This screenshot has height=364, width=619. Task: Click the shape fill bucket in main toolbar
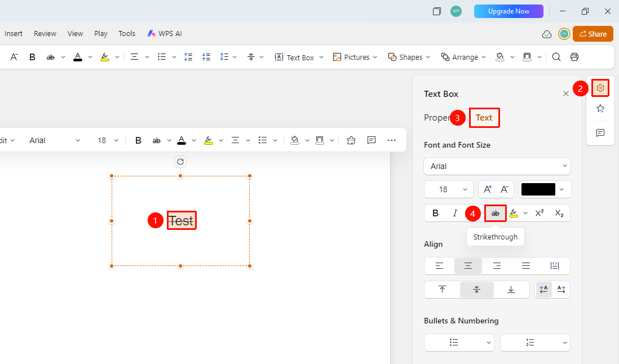(500, 57)
